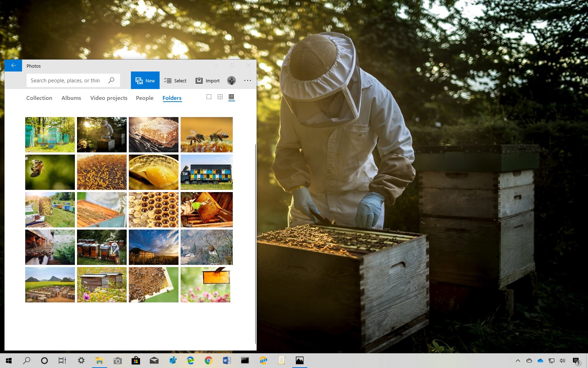This screenshot has height=368, width=588.
Task: Open the beekeeper photo thumbnail
Action: (x=101, y=135)
